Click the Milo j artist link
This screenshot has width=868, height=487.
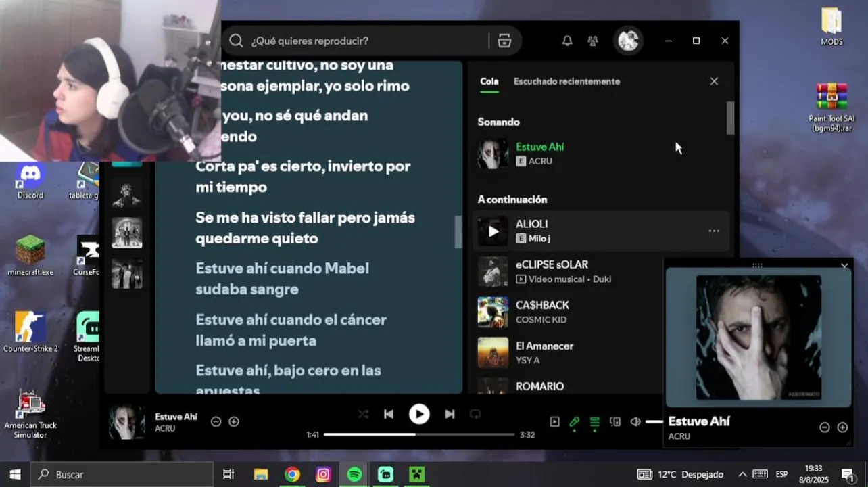click(x=539, y=238)
